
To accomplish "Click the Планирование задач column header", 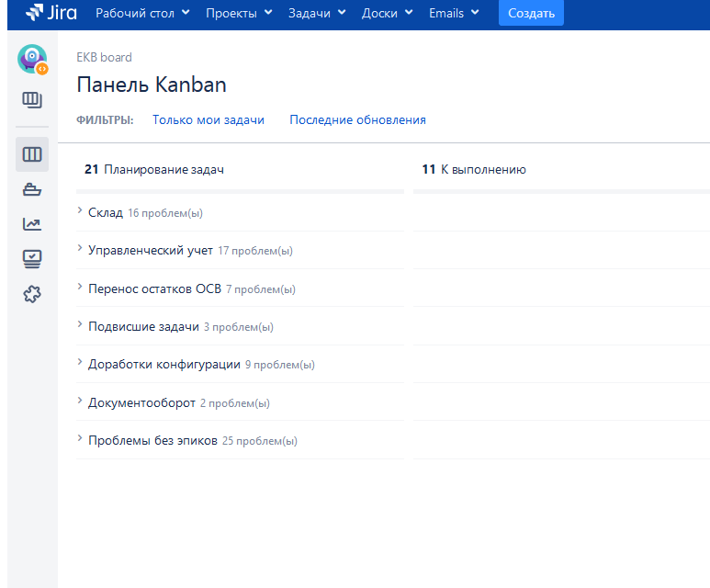I will click(x=154, y=169).
